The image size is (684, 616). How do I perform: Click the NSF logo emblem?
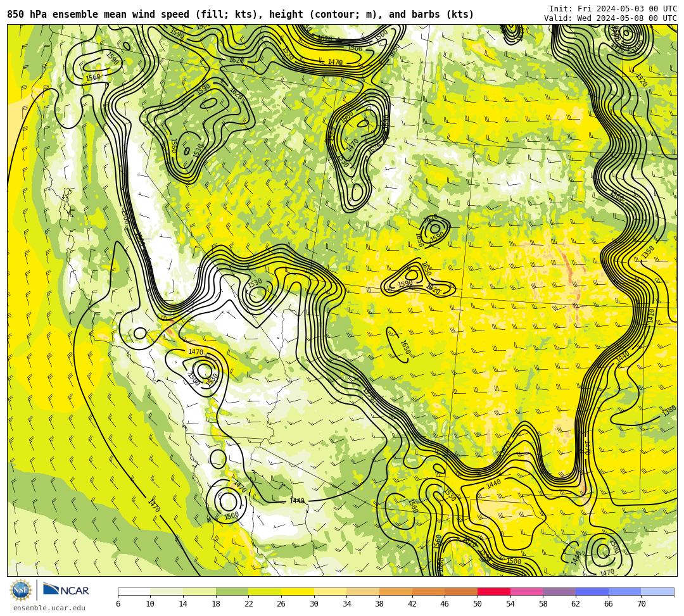click(20, 591)
